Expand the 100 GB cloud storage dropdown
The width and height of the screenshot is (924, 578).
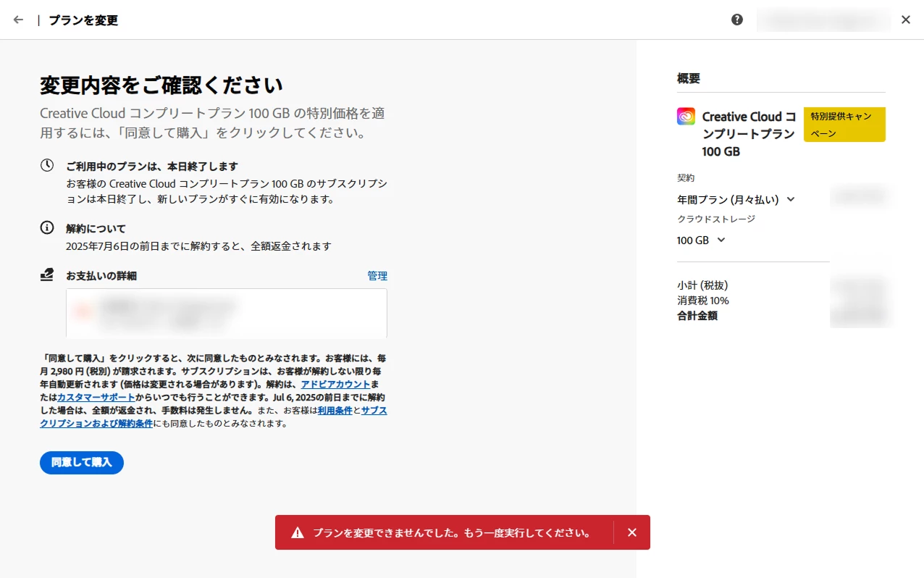coord(702,240)
